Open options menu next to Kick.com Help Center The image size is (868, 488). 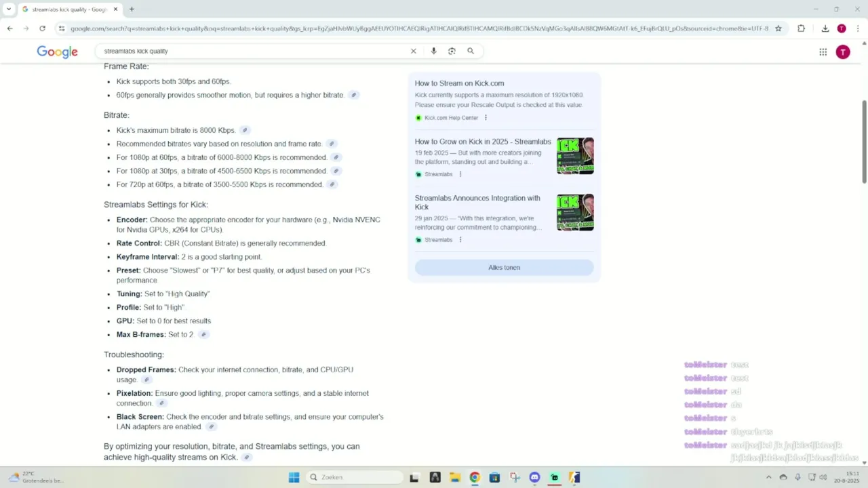(486, 118)
